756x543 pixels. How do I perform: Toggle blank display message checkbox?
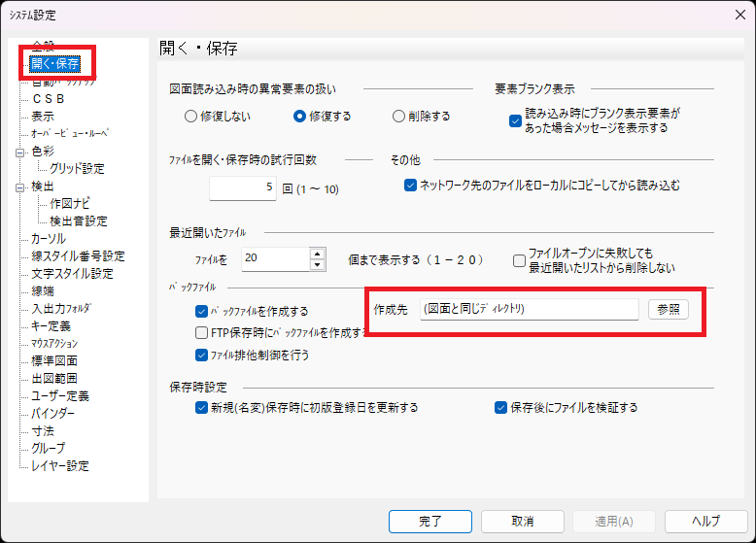tap(515, 120)
